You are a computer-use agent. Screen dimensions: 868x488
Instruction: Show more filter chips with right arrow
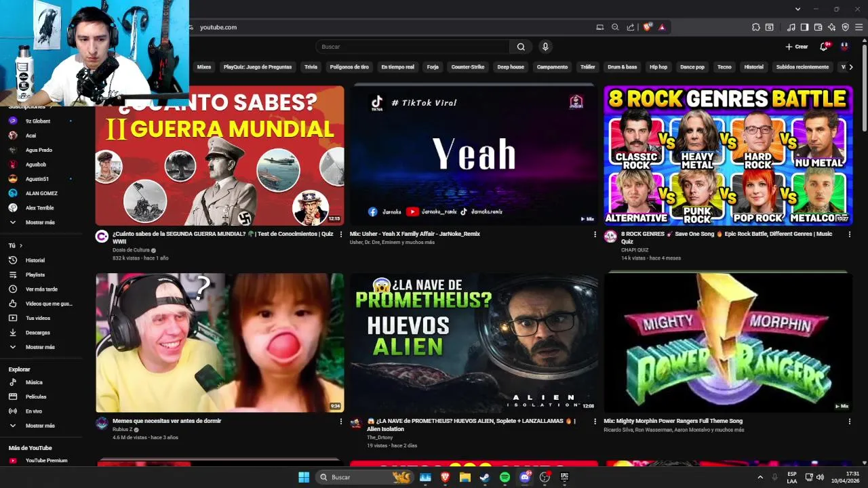(851, 67)
